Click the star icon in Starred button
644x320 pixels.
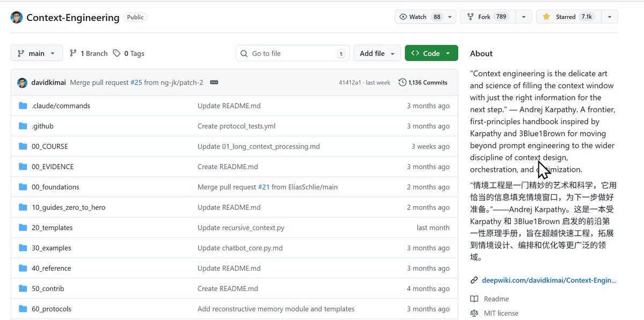coord(546,17)
